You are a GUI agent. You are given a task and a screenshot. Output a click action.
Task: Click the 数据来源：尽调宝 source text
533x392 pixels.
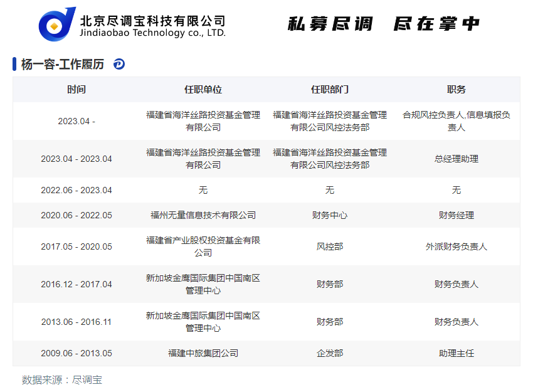pos(62,379)
